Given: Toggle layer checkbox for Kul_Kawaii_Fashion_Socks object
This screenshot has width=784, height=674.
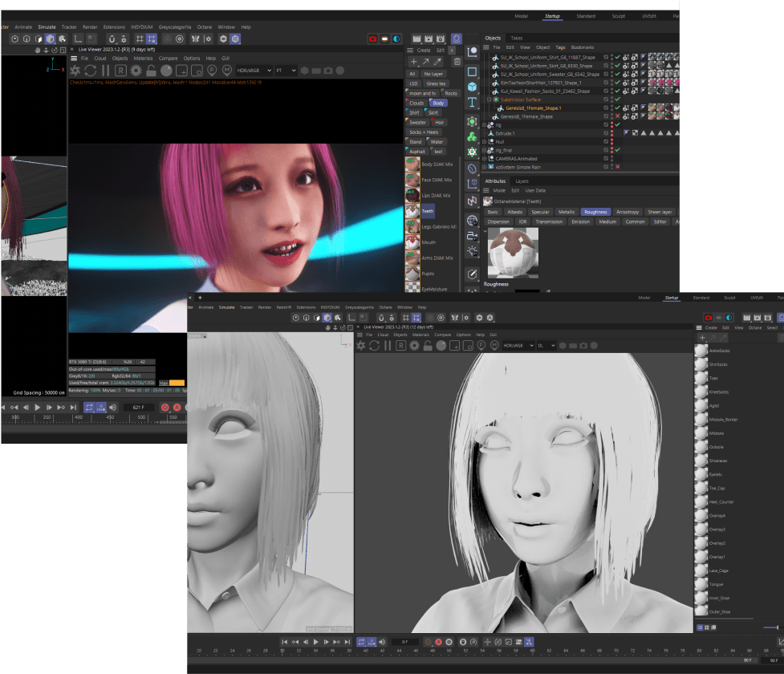Looking at the screenshot, I should pyautogui.click(x=606, y=91).
